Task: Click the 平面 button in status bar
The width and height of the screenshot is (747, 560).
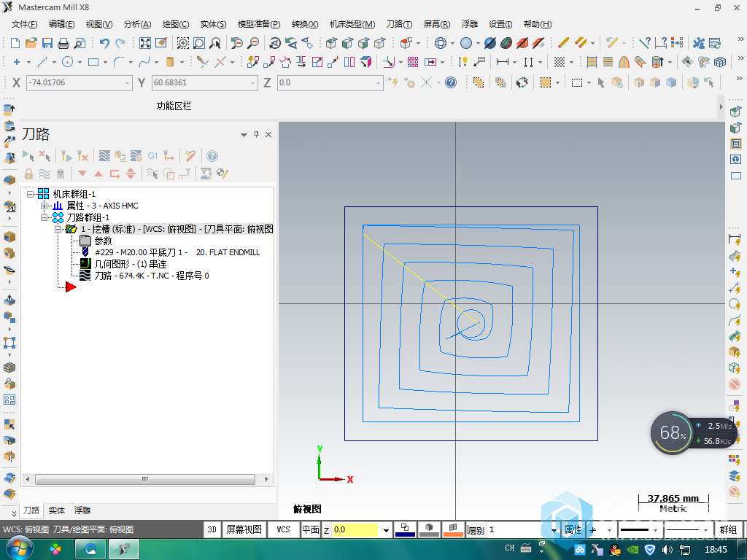Action: point(311,529)
